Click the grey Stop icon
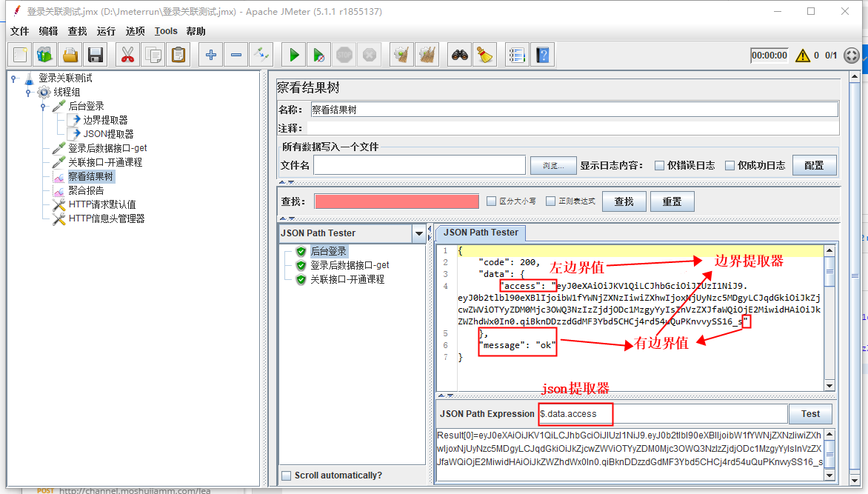 [344, 55]
